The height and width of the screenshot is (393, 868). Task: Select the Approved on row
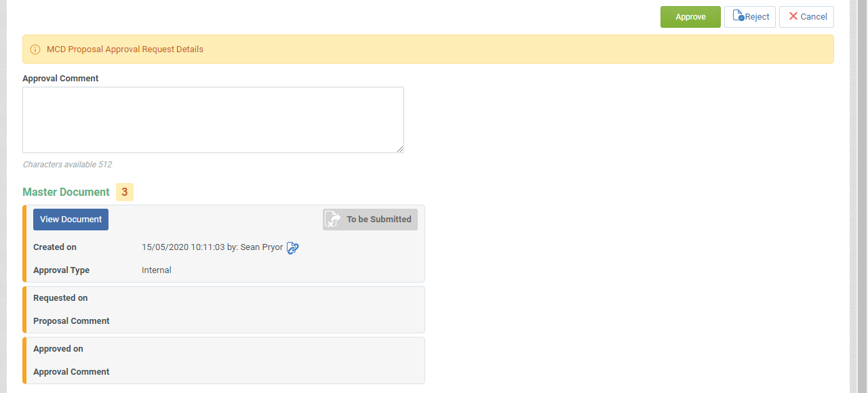coord(224,349)
